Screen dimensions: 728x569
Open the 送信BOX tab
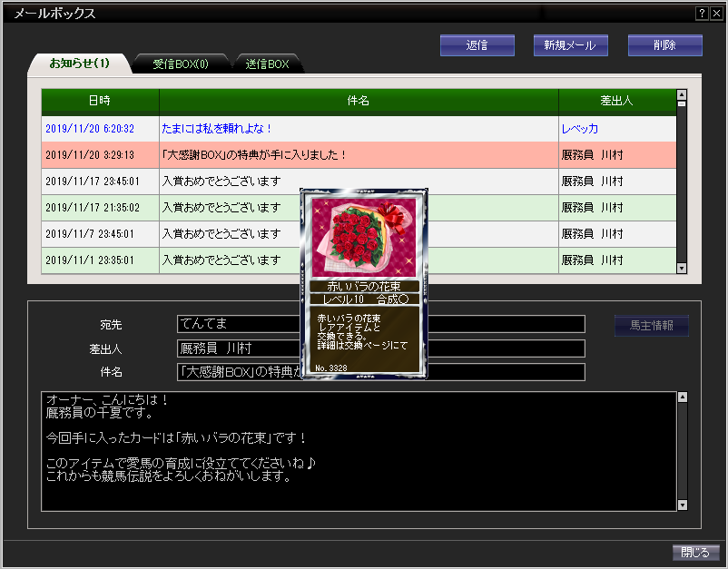click(268, 64)
